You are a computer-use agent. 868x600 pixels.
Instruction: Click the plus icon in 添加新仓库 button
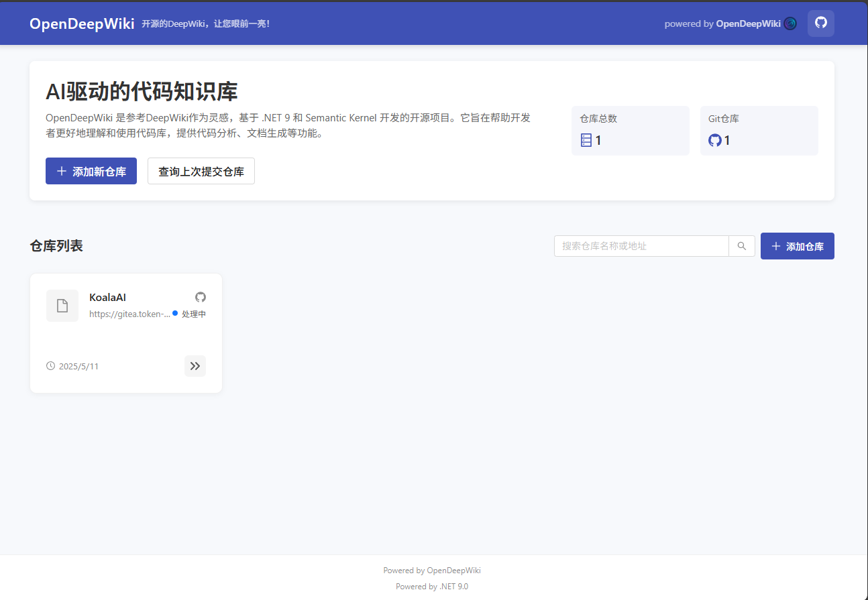(x=62, y=171)
